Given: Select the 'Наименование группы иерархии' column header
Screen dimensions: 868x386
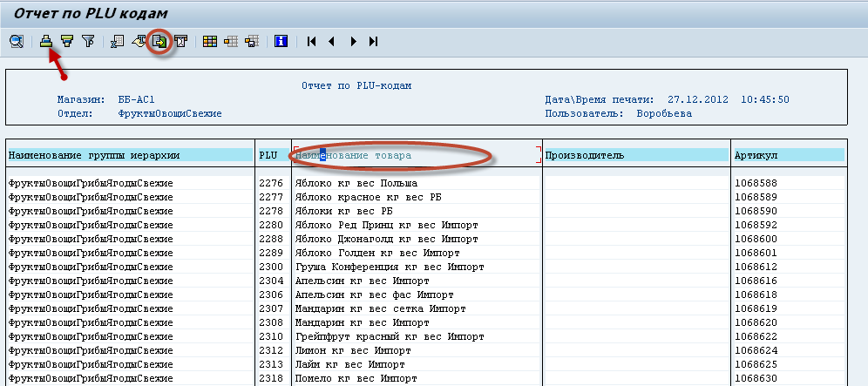Looking at the screenshot, I should (x=131, y=156).
